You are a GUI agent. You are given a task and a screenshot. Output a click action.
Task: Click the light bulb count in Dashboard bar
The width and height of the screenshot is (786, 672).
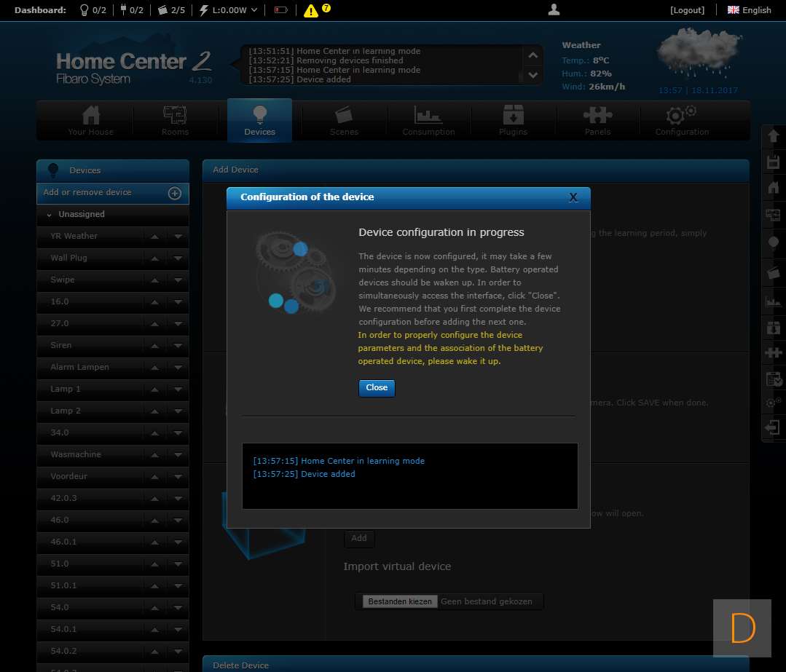point(93,10)
